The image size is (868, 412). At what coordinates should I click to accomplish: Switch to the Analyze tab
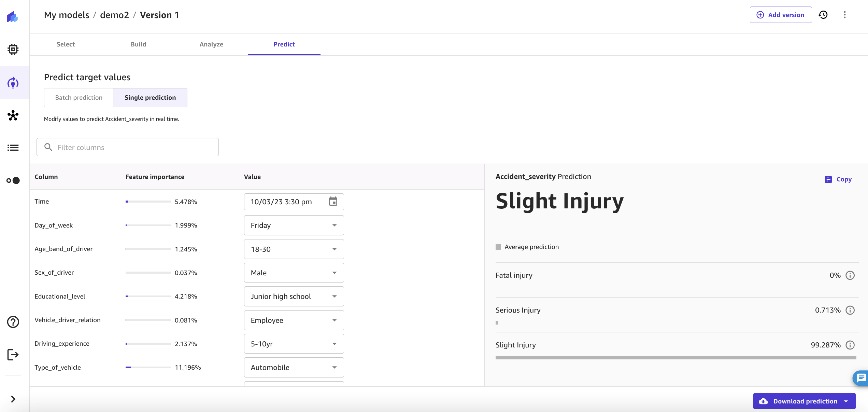(211, 44)
